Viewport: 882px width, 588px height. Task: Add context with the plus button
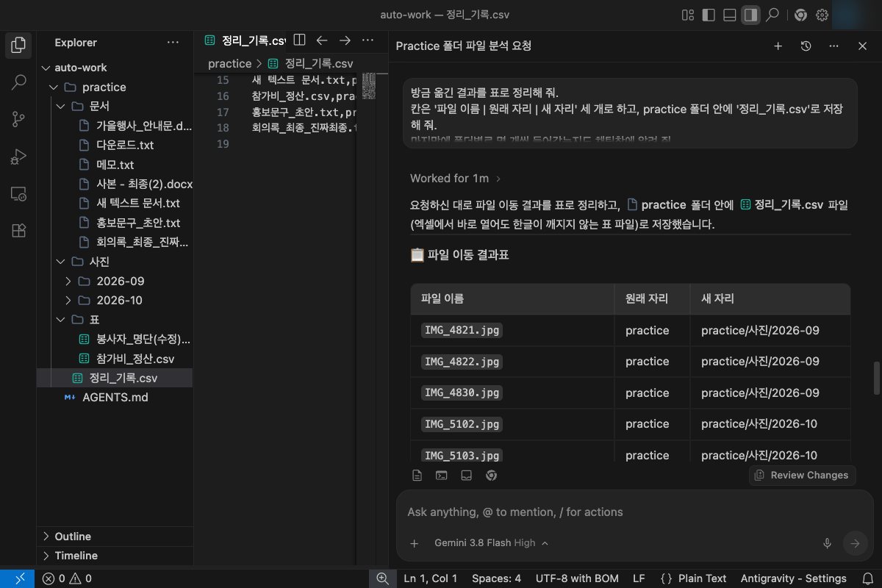[x=415, y=543]
